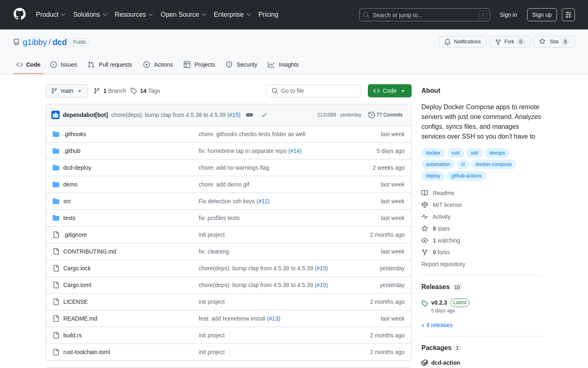Click the green check status icon
The width and height of the screenshot is (588, 368).
tap(264, 115)
